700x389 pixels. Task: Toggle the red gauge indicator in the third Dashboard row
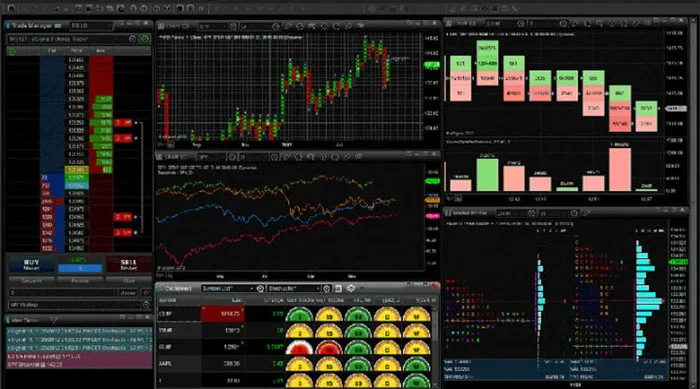tap(300, 347)
